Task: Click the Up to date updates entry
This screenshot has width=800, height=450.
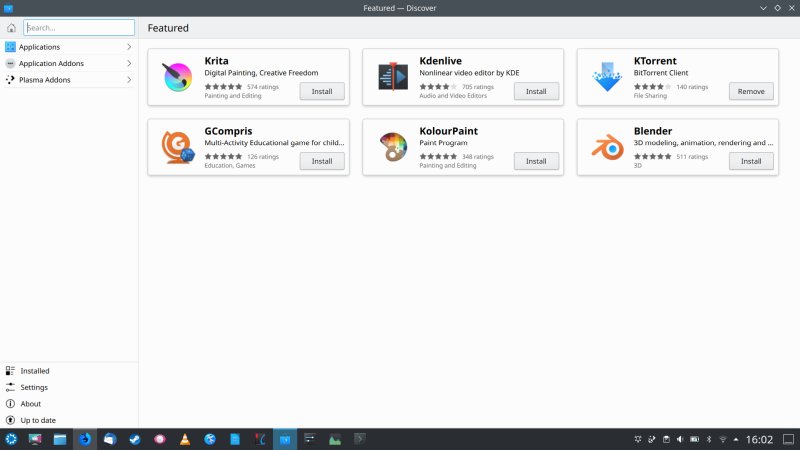Action: pos(69,420)
